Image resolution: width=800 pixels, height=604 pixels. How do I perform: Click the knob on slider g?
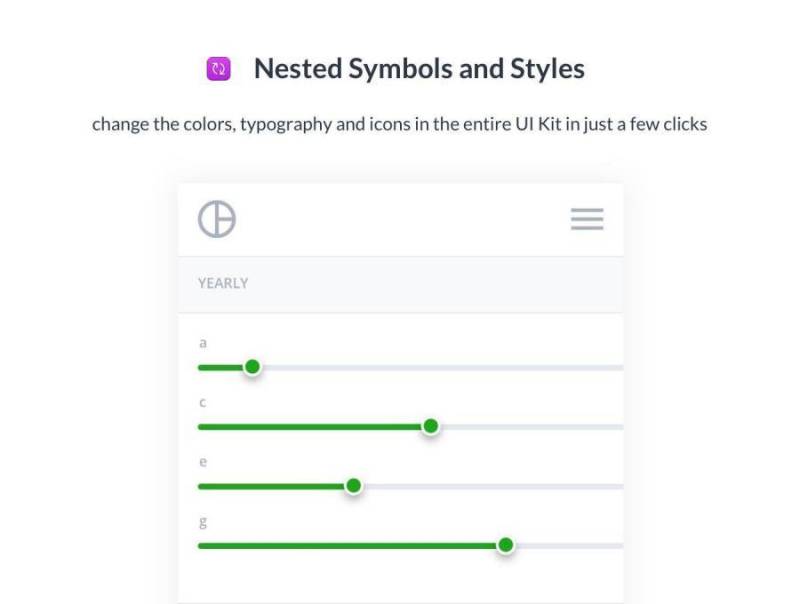(x=507, y=545)
